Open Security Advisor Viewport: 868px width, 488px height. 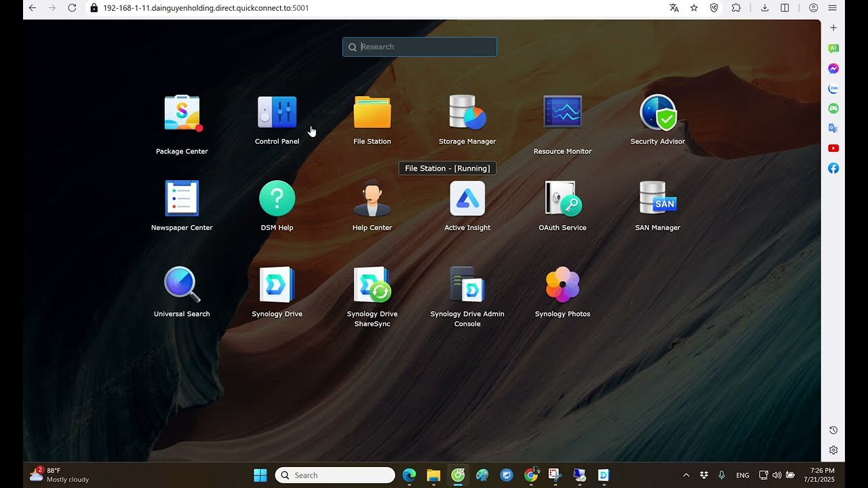point(658,113)
